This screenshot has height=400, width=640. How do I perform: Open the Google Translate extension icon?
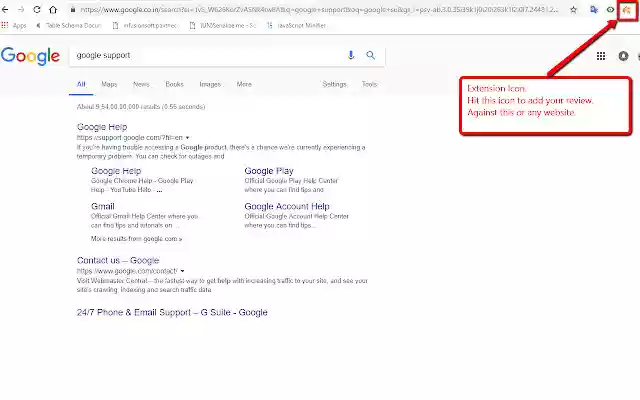click(x=594, y=9)
